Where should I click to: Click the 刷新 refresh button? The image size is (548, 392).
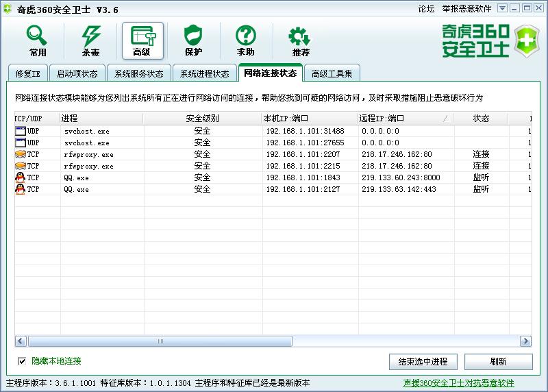click(x=499, y=362)
